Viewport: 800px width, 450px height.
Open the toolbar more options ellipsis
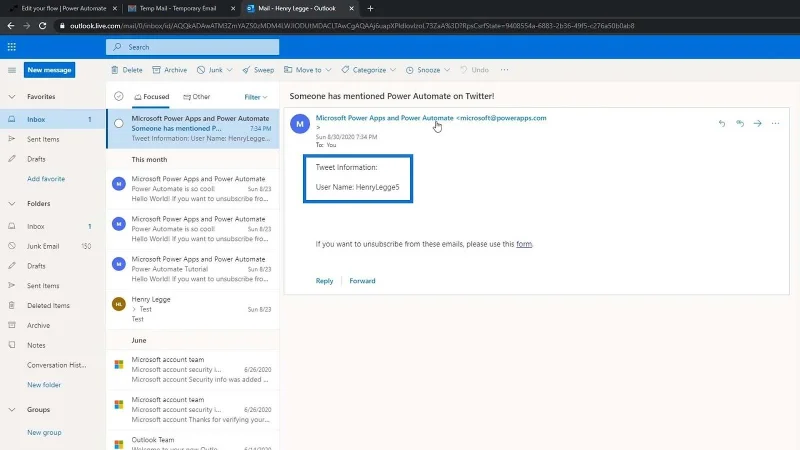pos(504,70)
